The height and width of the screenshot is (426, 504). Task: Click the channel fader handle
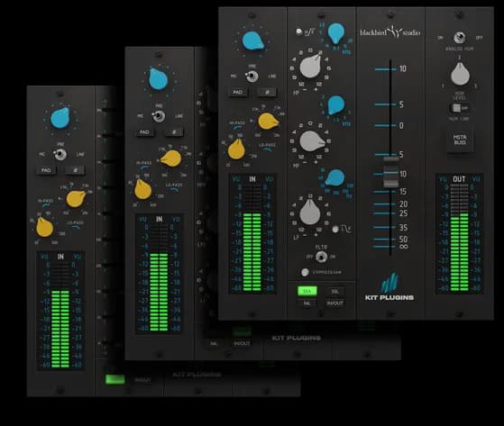pos(391,172)
